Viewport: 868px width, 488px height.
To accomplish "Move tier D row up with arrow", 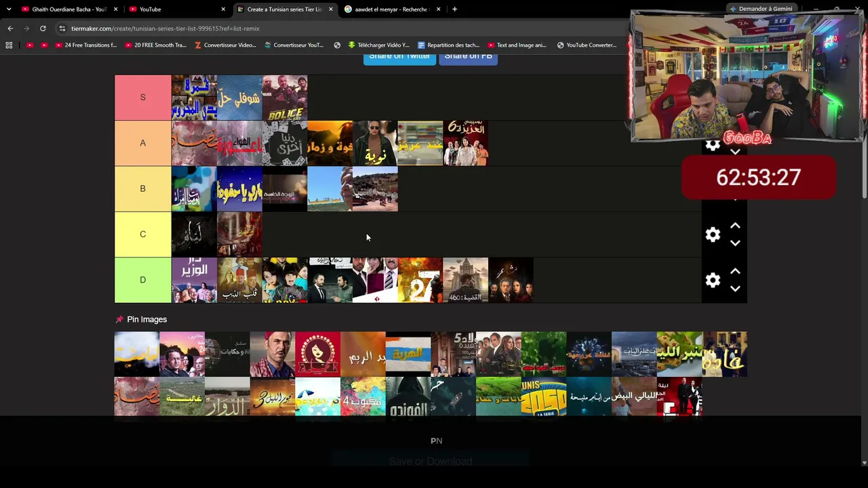I will pos(735,271).
